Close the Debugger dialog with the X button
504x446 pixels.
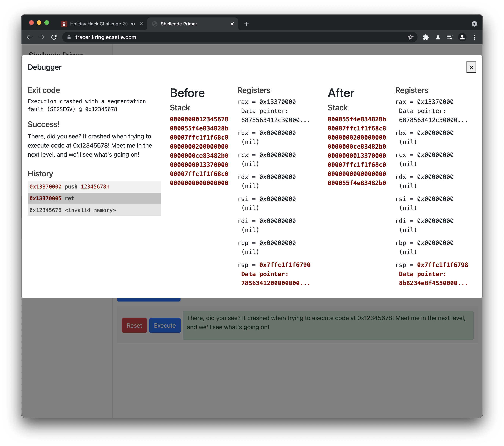coord(471,67)
